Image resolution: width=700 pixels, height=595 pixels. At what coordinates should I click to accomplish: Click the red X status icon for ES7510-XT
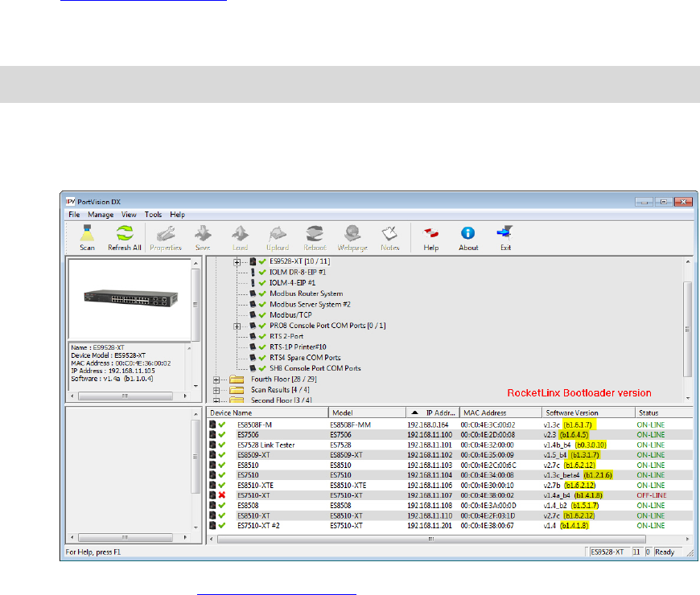pos(222,495)
